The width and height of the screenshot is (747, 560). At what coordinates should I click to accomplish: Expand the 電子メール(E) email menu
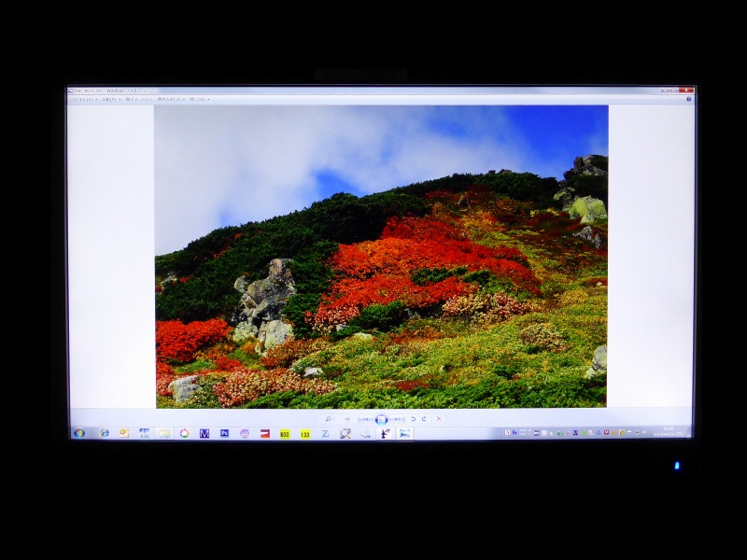click(137, 99)
